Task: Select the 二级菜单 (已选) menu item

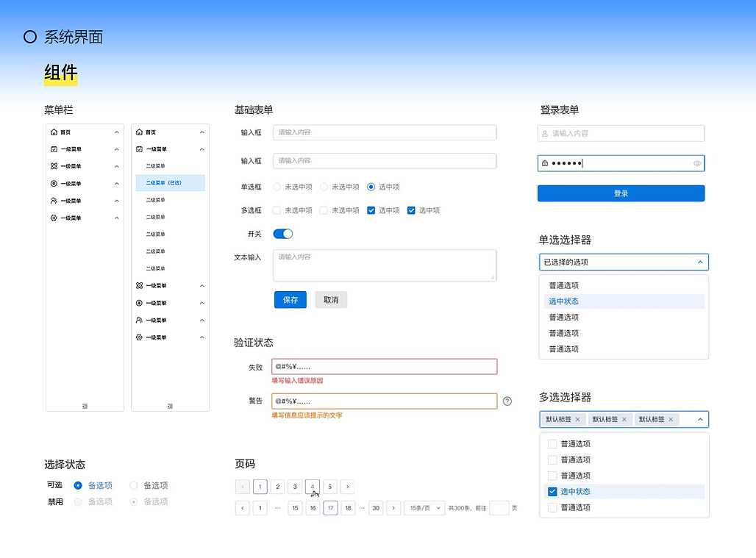Action: click(170, 183)
